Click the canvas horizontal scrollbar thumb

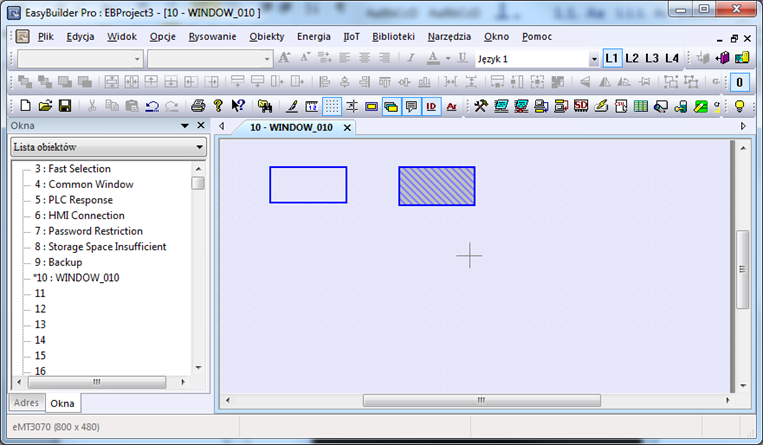(x=481, y=400)
